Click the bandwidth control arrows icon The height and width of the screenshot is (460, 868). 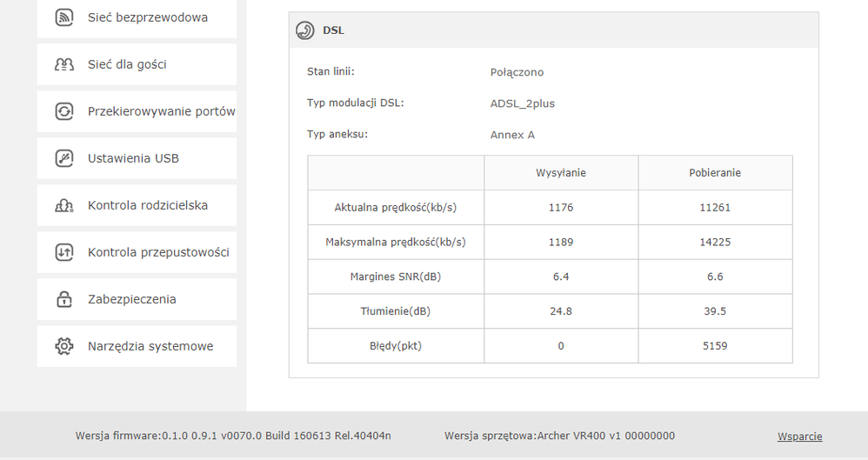pyautogui.click(x=63, y=252)
